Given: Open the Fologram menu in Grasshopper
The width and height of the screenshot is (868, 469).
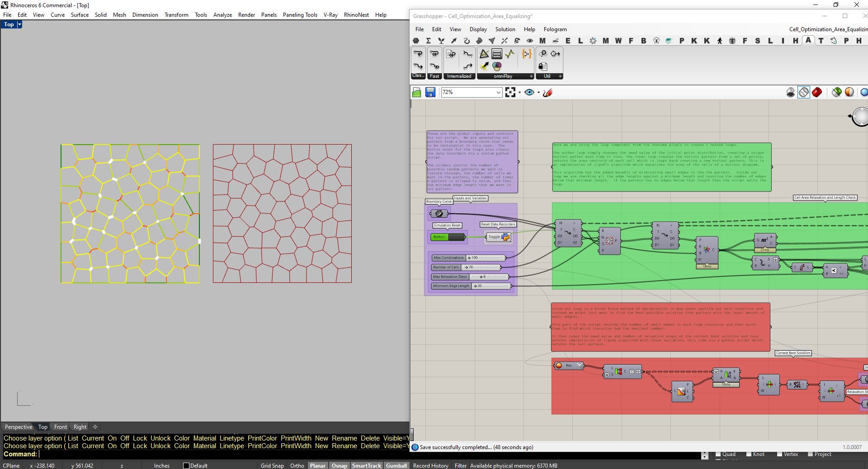Looking at the screenshot, I should pos(555,29).
